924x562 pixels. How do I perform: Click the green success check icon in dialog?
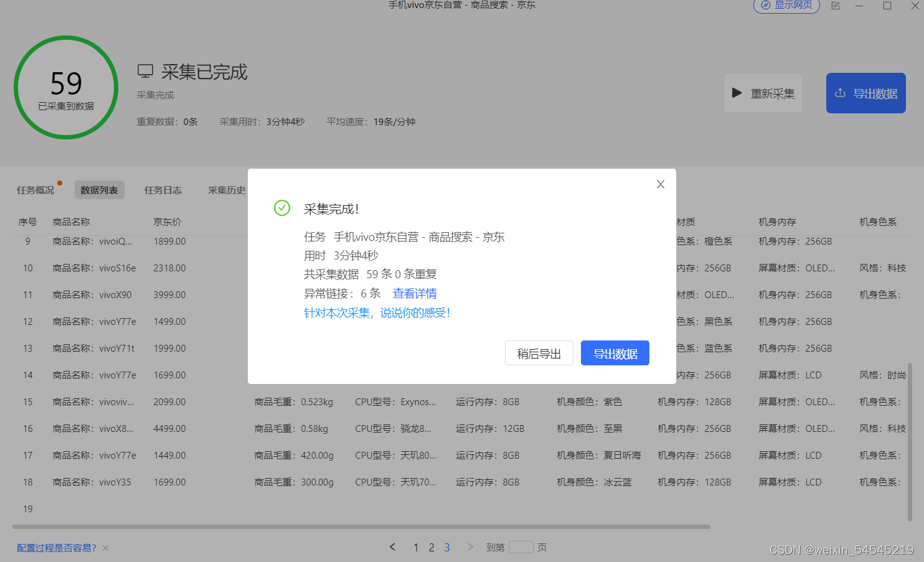coord(282,208)
